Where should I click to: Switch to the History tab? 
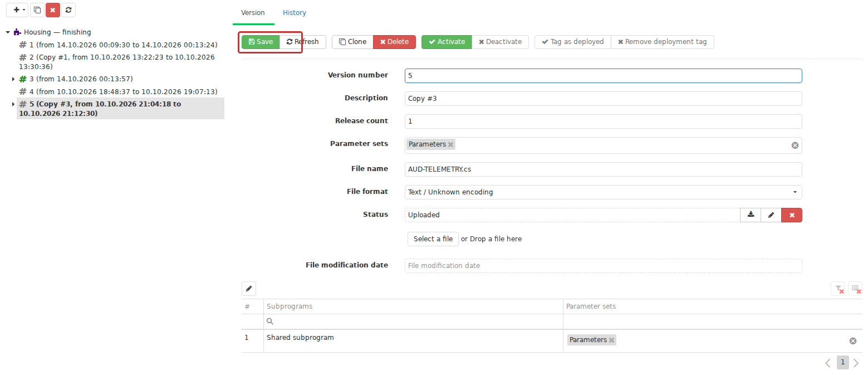[295, 12]
